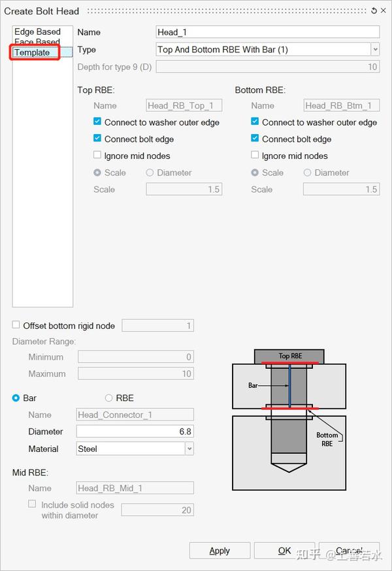Select the Template list item
The width and height of the screenshot is (392, 571).
click(x=33, y=52)
